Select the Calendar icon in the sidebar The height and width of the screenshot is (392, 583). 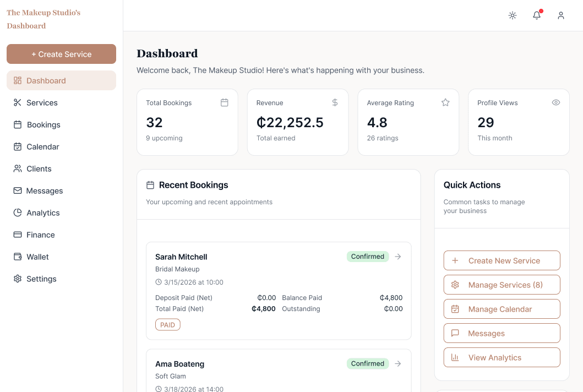(x=17, y=146)
